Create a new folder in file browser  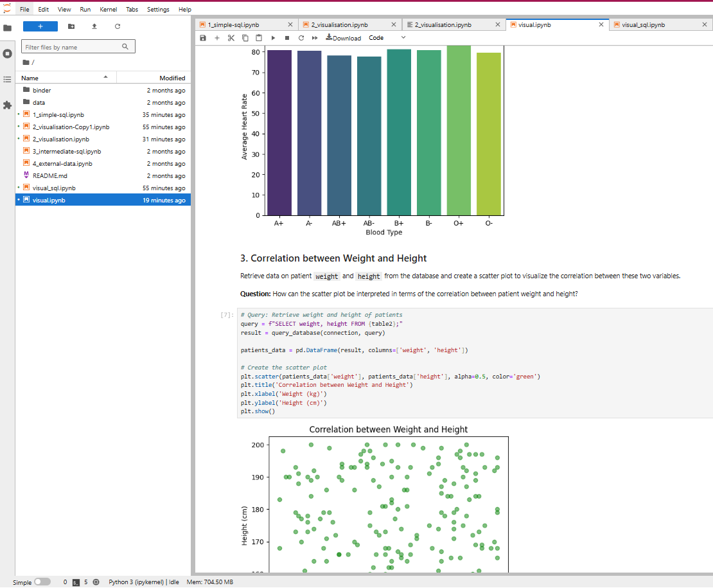71,26
